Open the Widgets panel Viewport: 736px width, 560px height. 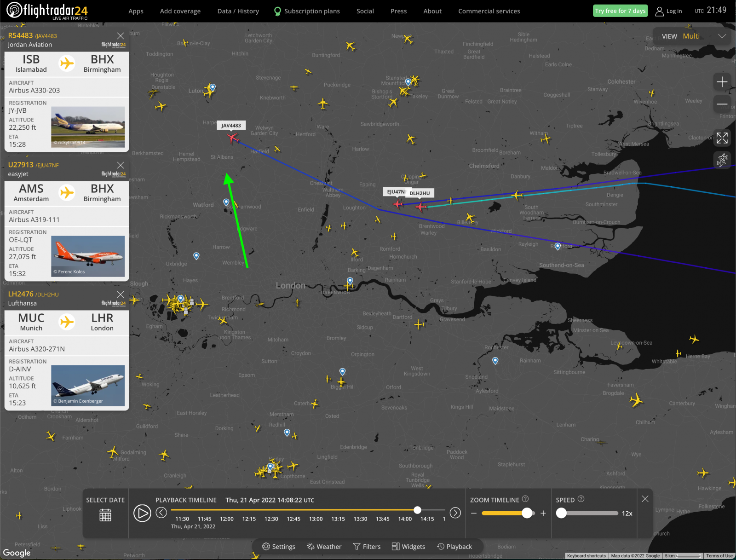click(408, 547)
